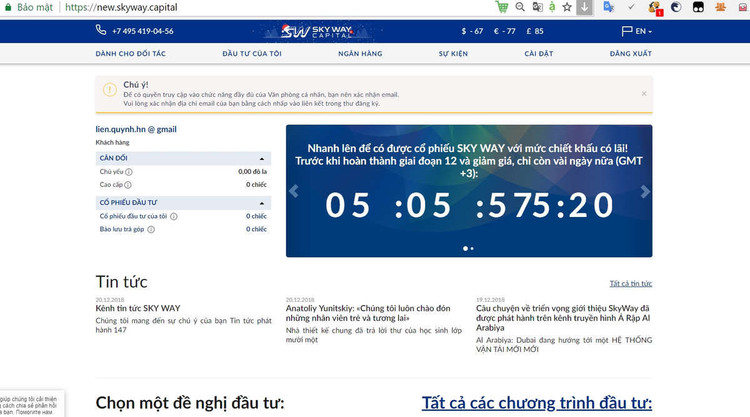
Task: Open the Tất cả tin tức link
Action: (x=630, y=284)
